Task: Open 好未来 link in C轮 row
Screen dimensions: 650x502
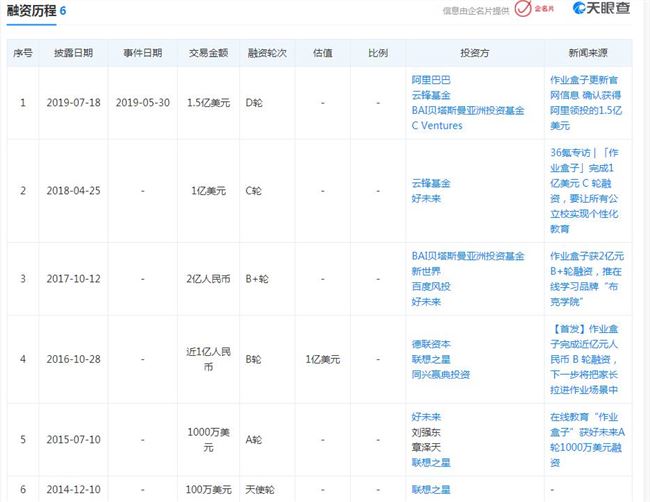Action: coord(426,199)
